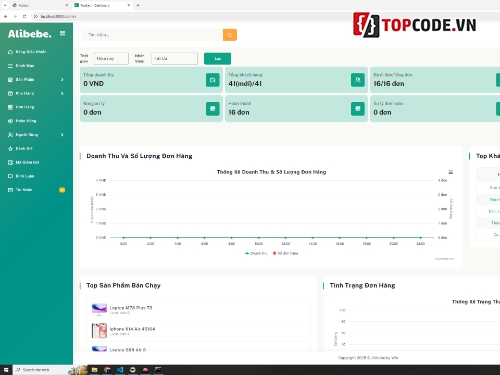Image resolution: width=500 pixels, height=375 pixels.
Task: Click Bình Luận comment icon in sidebar
Action: coord(10,176)
